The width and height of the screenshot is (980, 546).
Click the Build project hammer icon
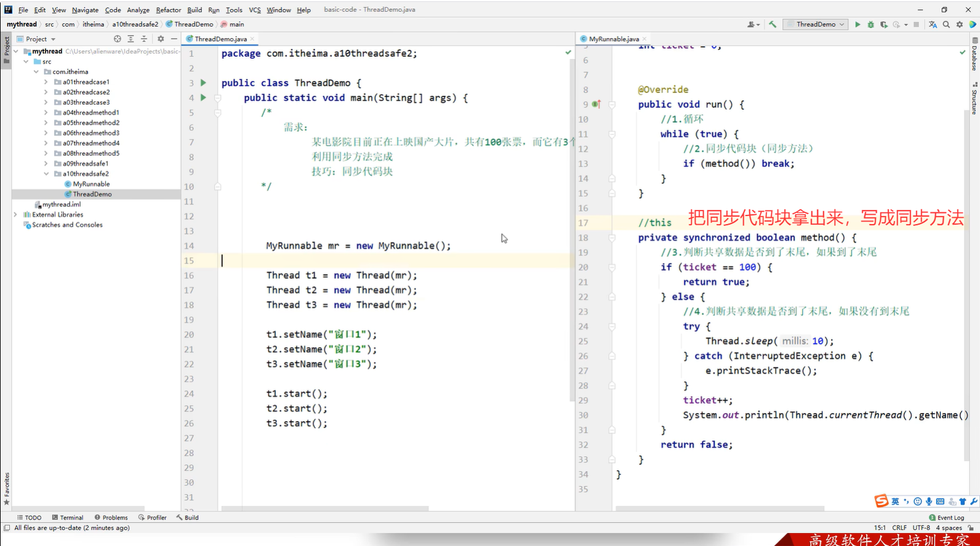coord(773,25)
